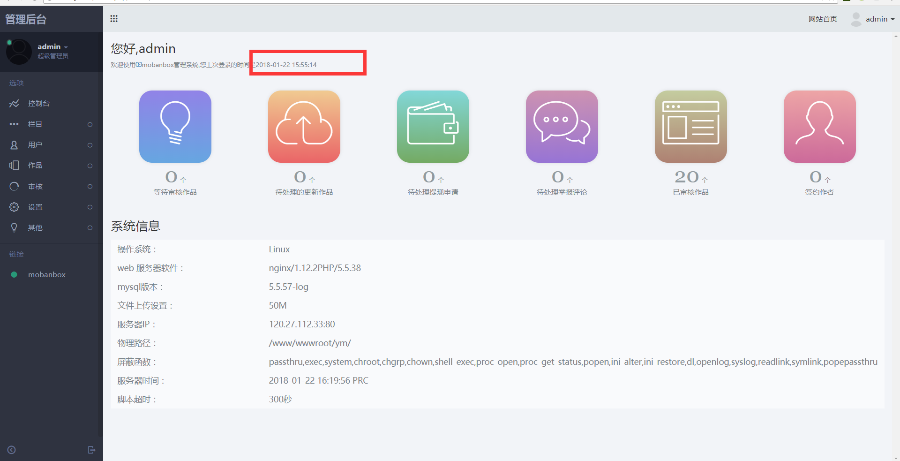
Task: Click the three-dots icon beside 栏目
Action: pos(14,125)
